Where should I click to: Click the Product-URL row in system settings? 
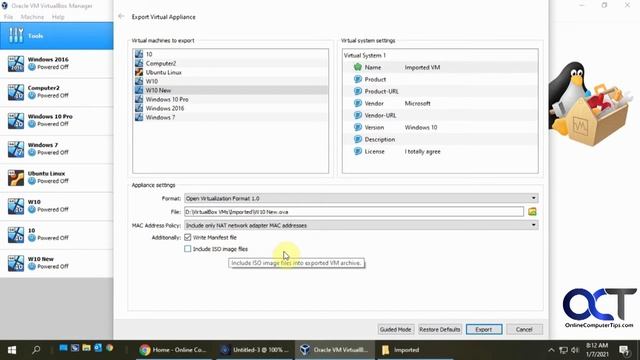pyautogui.click(x=440, y=91)
